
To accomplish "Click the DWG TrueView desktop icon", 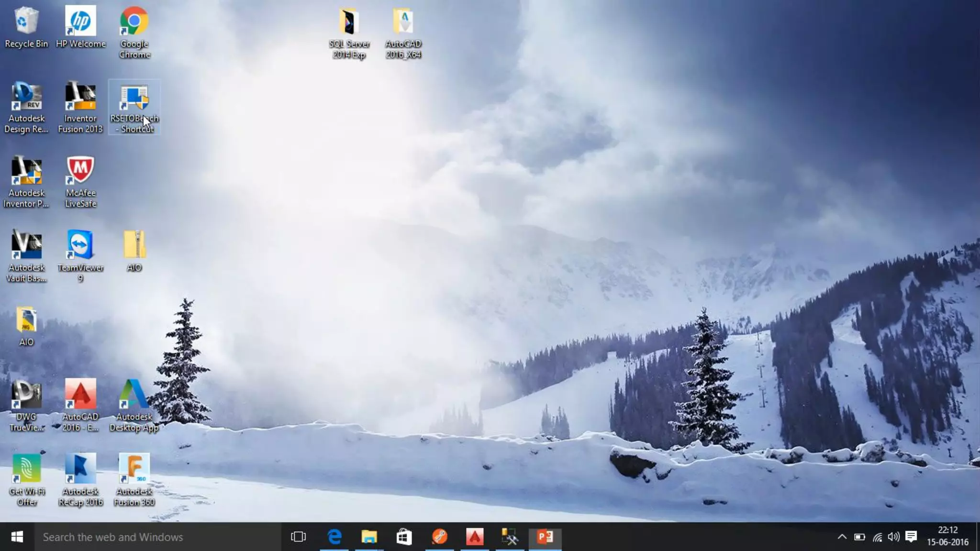I will 26,395.
